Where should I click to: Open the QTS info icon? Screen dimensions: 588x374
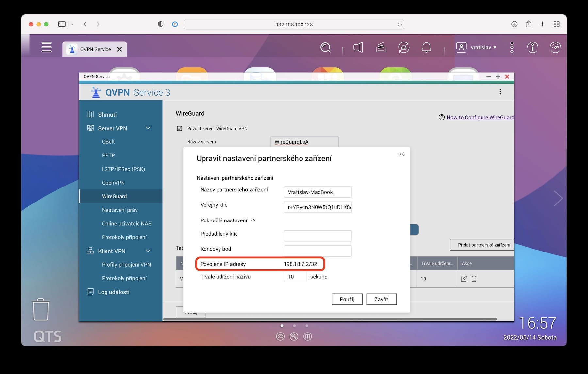(x=532, y=48)
